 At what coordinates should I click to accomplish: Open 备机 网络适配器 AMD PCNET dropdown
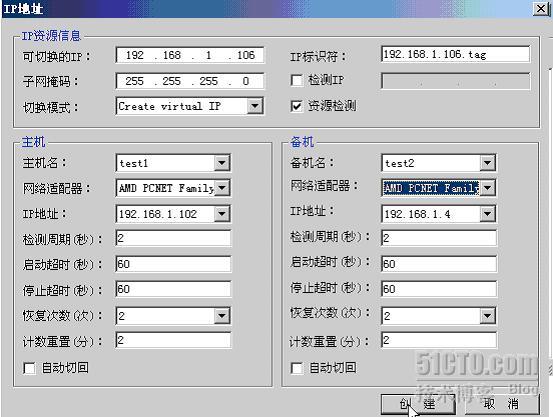[487, 188]
